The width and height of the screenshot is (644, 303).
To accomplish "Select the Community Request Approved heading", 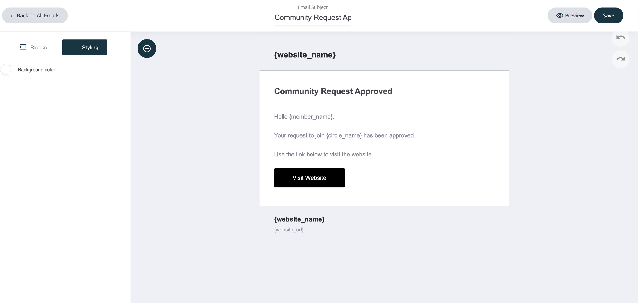I will (333, 91).
